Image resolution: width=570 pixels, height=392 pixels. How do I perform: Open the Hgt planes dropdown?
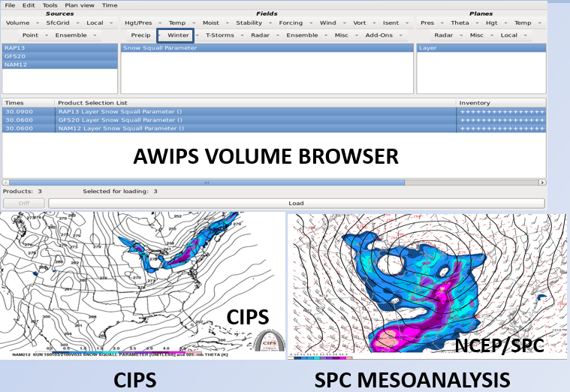click(x=496, y=23)
